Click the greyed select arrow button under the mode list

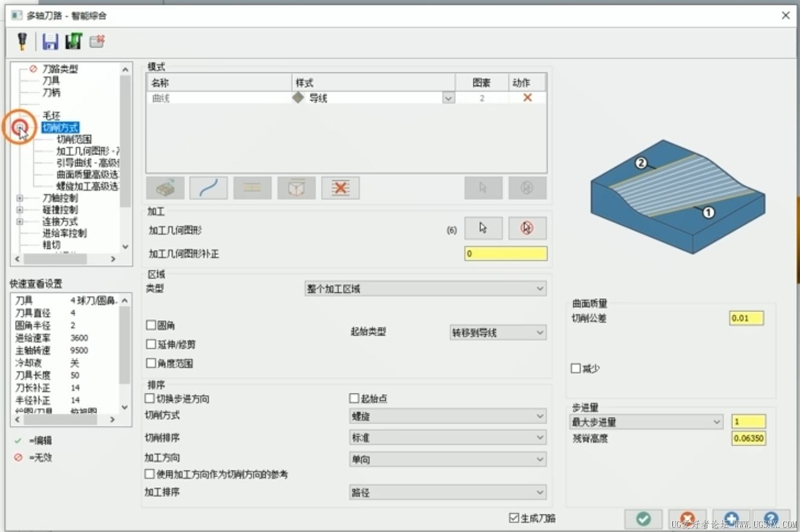(483, 188)
